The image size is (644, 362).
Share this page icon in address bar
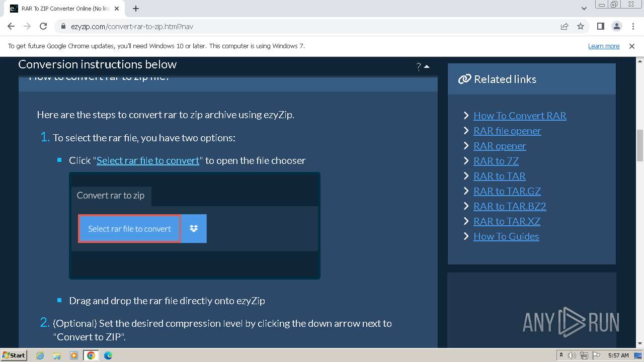565,26
